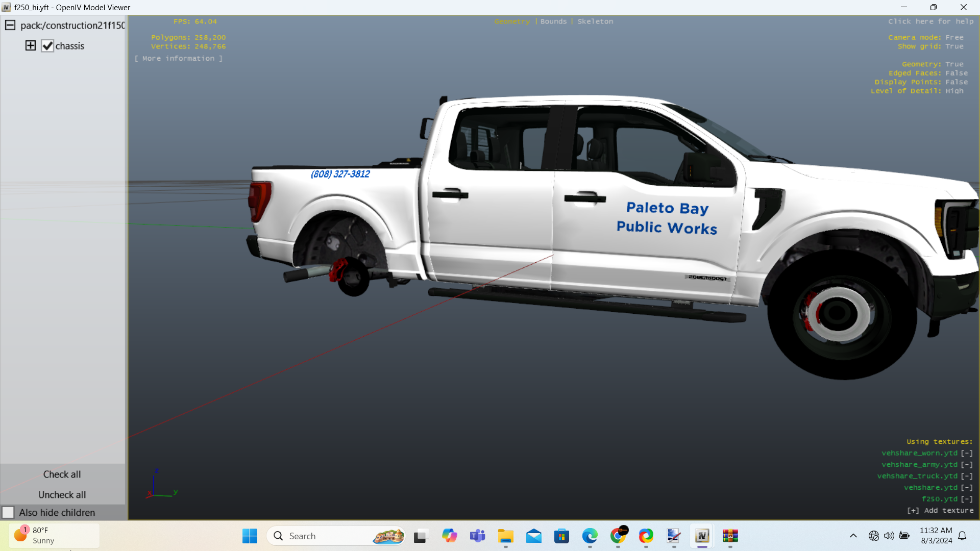Open File Explorer from the taskbar

click(x=505, y=536)
